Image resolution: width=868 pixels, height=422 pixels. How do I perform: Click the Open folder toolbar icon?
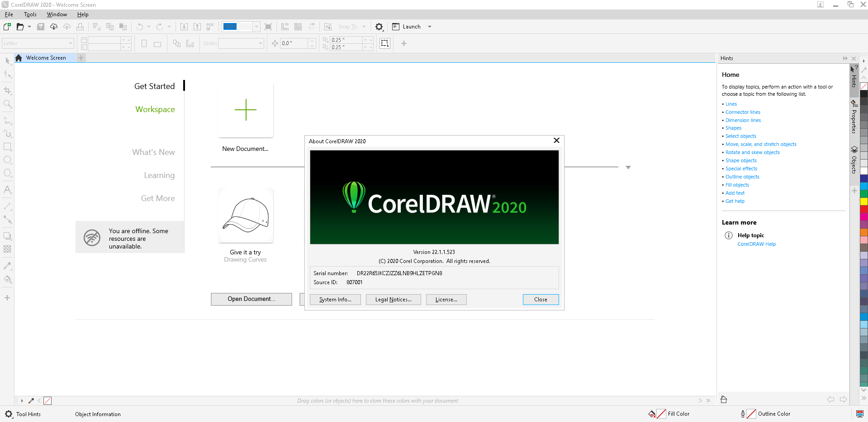tap(20, 27)
